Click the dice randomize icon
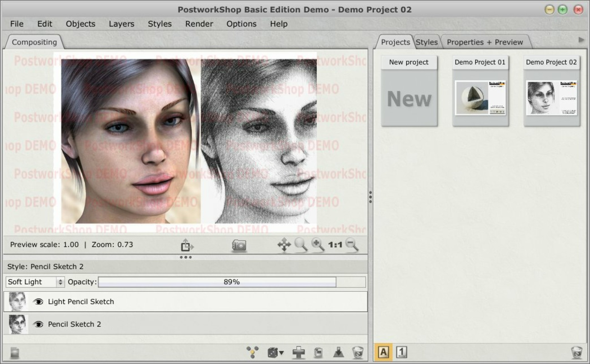This screenshot has height=364, width=590. pos(273,352)
